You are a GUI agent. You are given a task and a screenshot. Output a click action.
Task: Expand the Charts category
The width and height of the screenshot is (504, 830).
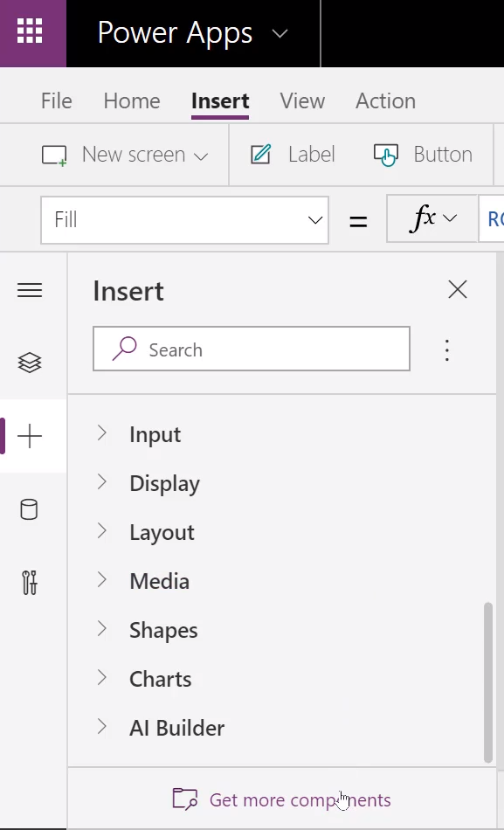pyautogui.click(x=160, y=679)
